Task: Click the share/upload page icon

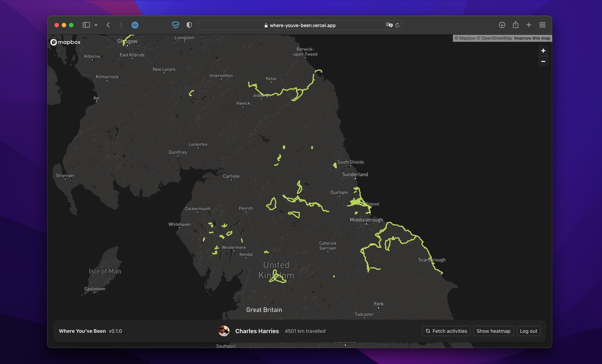Action: [516, 25]
